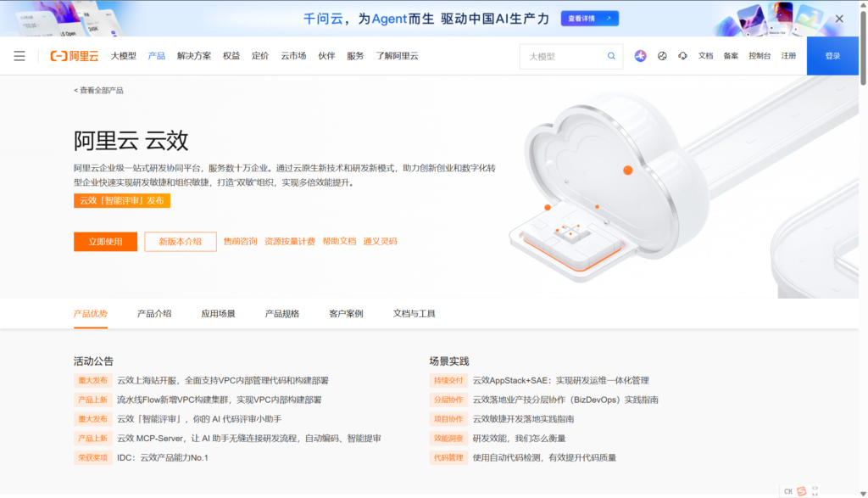
Task: Click the 代码管理 tag
Action: pos(448,457)
